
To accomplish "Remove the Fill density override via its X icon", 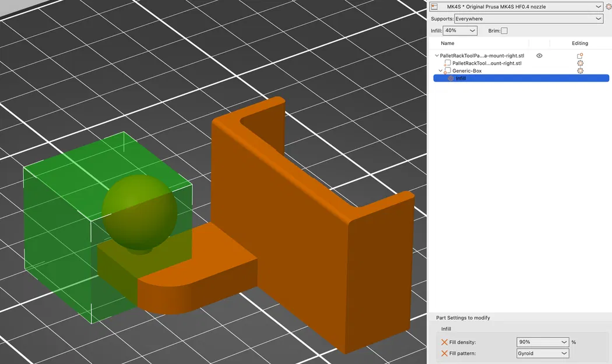I will pos(445,342).
